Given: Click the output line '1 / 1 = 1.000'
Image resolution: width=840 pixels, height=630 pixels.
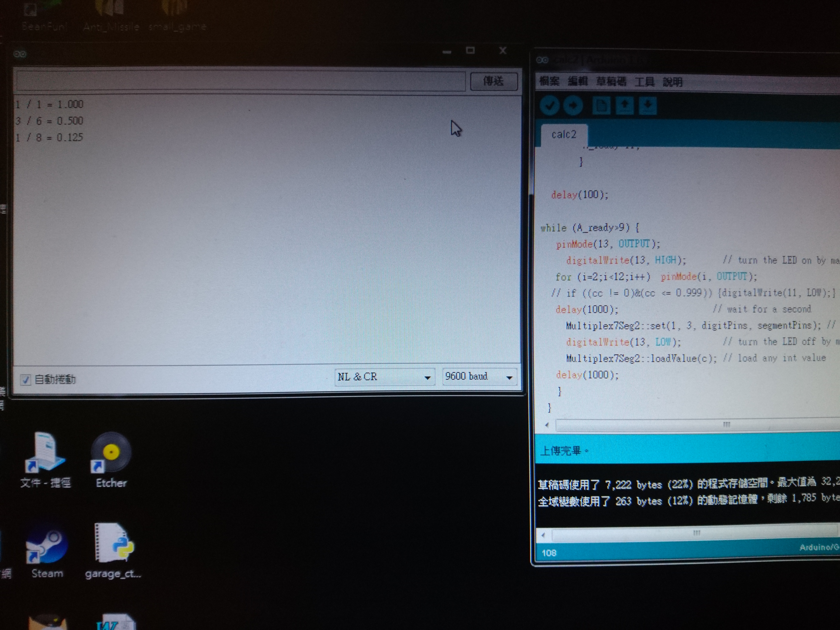Looking at the screenshot, I should (x=49, y=104).
